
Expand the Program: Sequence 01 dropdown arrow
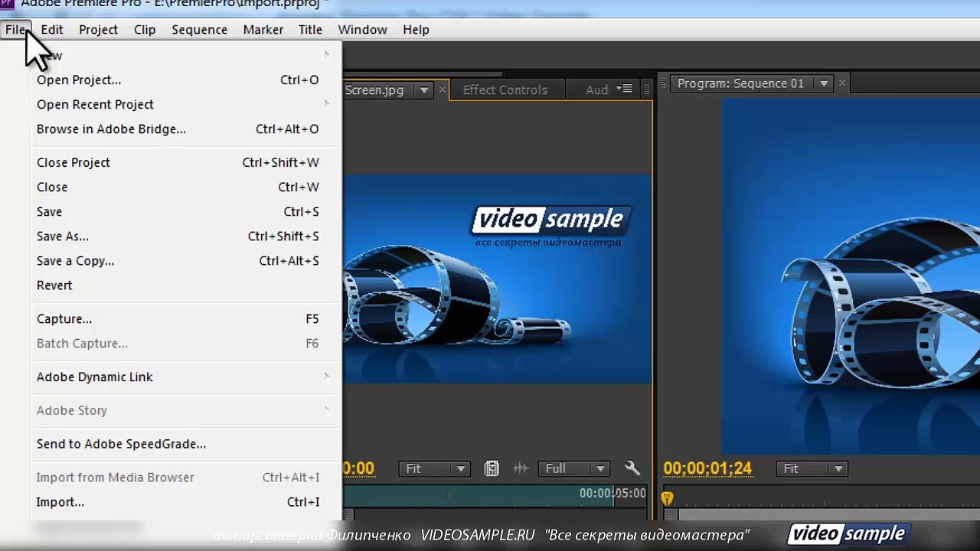tap(824, 83)
